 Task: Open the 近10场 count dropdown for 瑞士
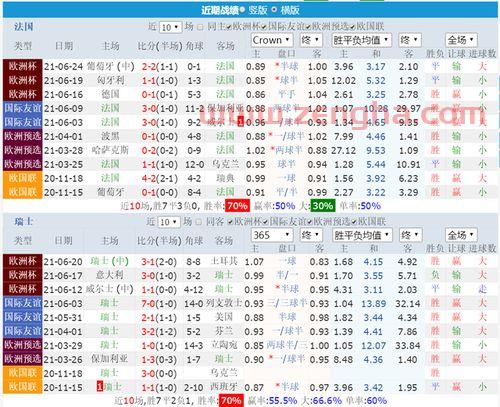click(x=169, y=222)
